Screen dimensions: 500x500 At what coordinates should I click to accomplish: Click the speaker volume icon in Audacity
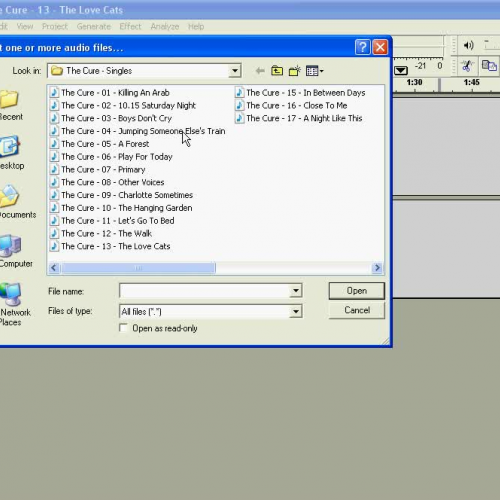468,45
